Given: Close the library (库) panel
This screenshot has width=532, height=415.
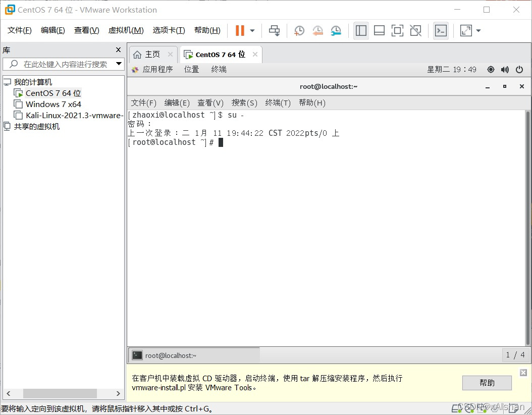Looking at the screenshot, I should (119, 50).
